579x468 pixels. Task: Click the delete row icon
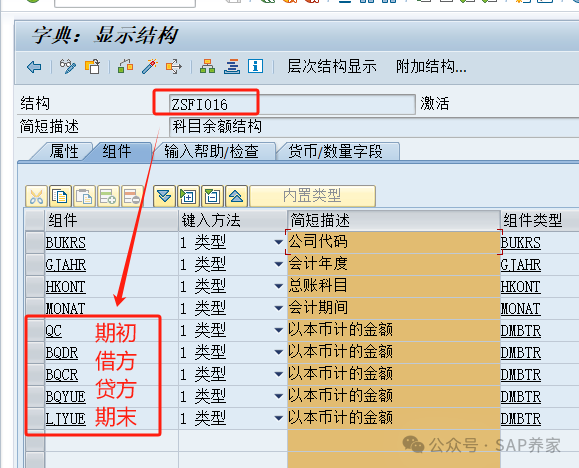132,196
